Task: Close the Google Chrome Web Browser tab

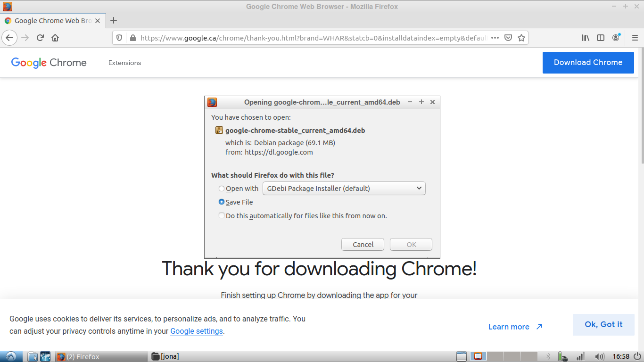Action: pos(98,21)
